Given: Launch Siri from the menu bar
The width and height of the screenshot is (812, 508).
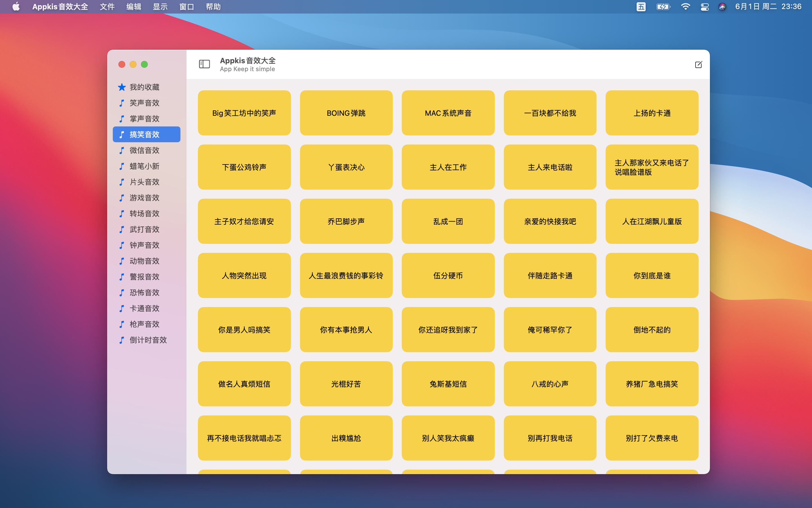Looking at the screenshot, I should pos(722,7).
